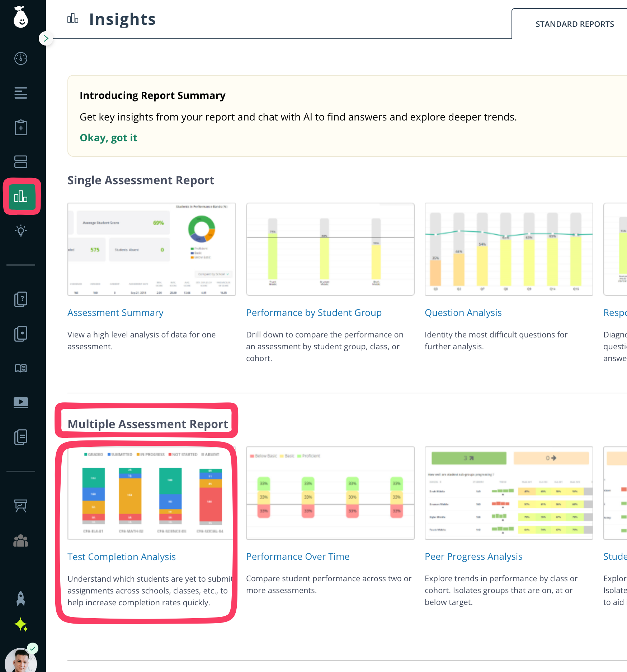Open Performance by Student Group link
The image size is (627, 672).
(x=314, y=313)
